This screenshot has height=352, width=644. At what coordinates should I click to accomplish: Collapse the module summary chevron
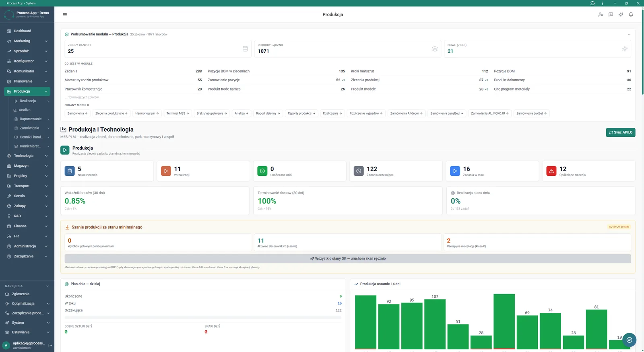[629, 34]
